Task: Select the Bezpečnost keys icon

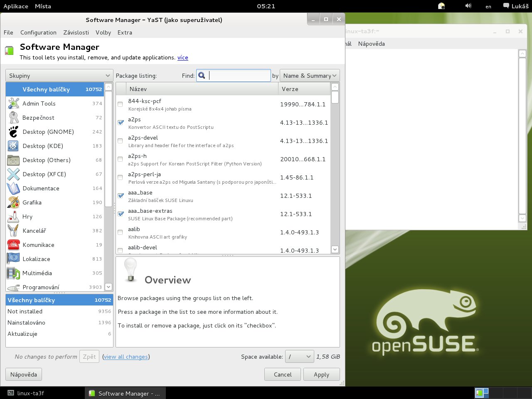Action: pyautogui.click(x=13, y=118)
